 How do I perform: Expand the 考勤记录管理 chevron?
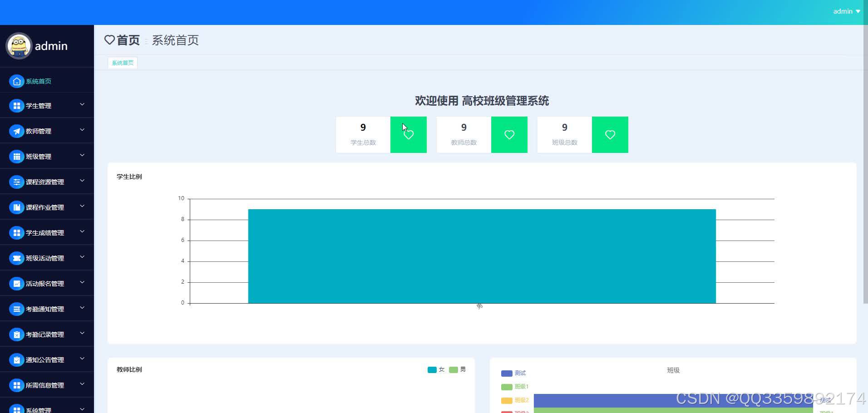point(82,334)
